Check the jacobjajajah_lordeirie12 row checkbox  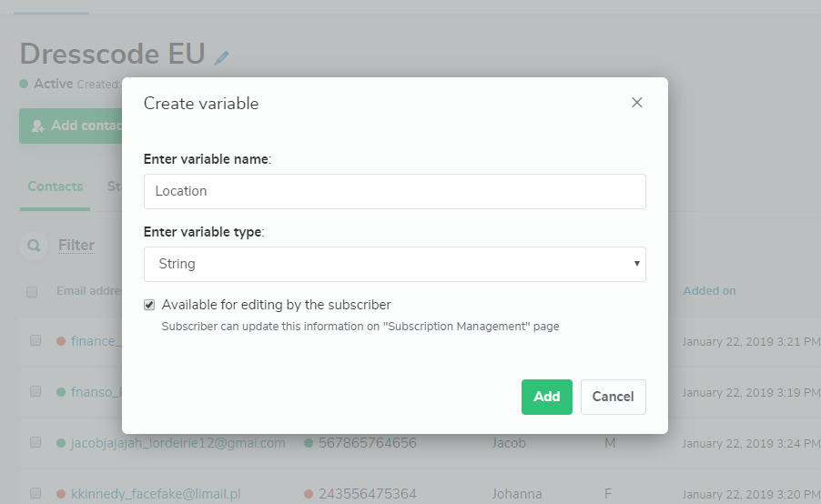tap(35, 442)
